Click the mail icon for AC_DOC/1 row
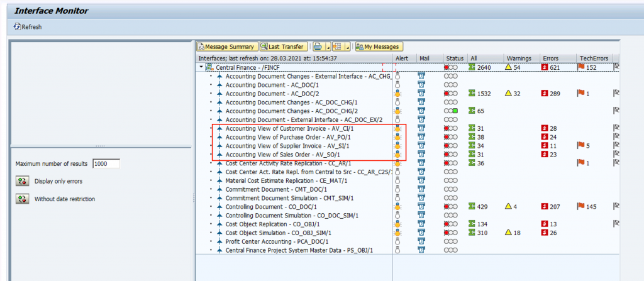 coord(421,85)
